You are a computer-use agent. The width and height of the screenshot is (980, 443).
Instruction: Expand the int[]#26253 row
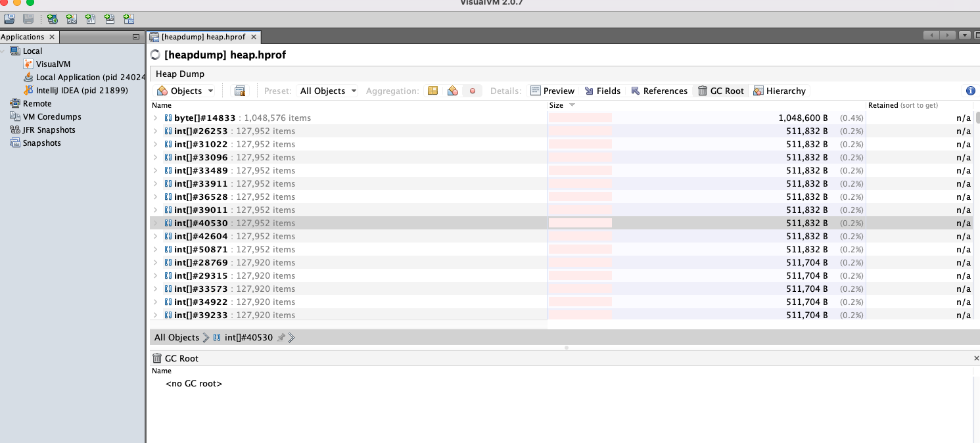point(156,131)
